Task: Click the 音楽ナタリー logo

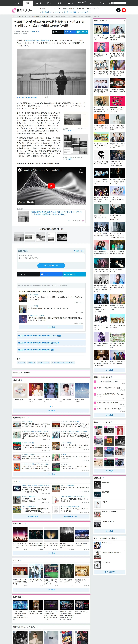Action: [x=22, y=10]
